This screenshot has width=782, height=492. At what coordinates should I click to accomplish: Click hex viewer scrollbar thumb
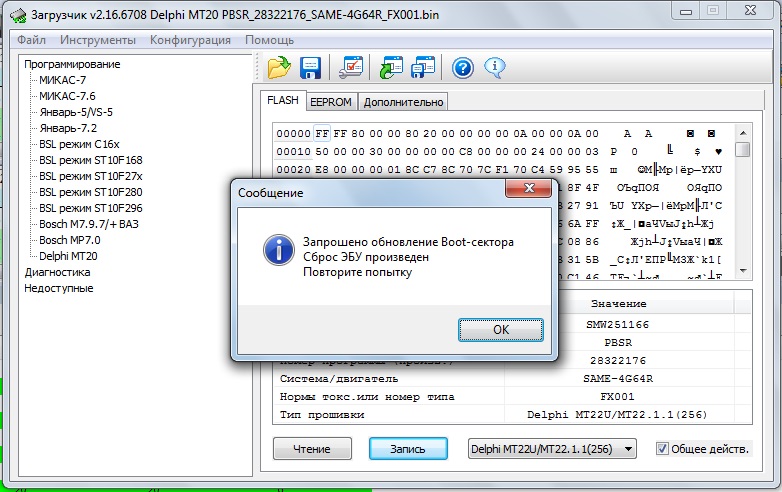coord(743,149)
